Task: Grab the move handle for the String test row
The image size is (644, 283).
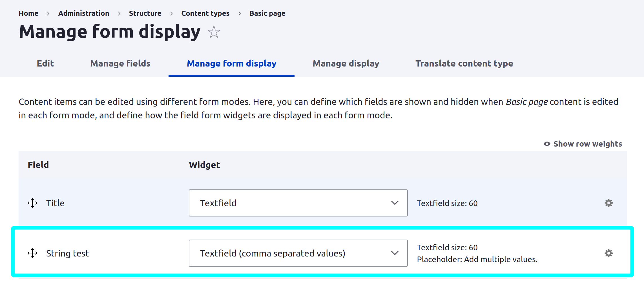Action: 32,253
